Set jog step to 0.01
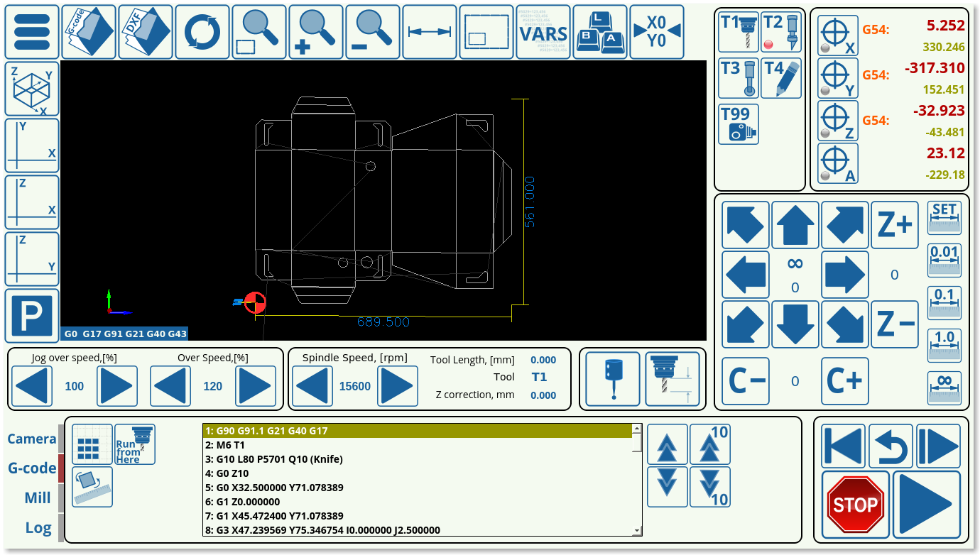Viewport: 980px width, 555px height. [x=944, y=260]
